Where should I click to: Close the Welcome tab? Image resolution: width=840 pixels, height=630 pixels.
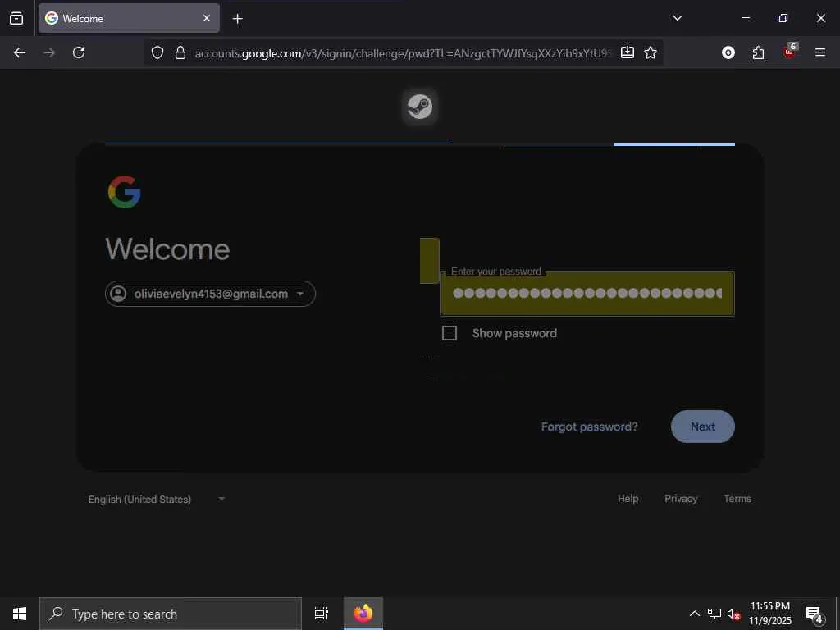pyautogui.click(x=206, y=18)
